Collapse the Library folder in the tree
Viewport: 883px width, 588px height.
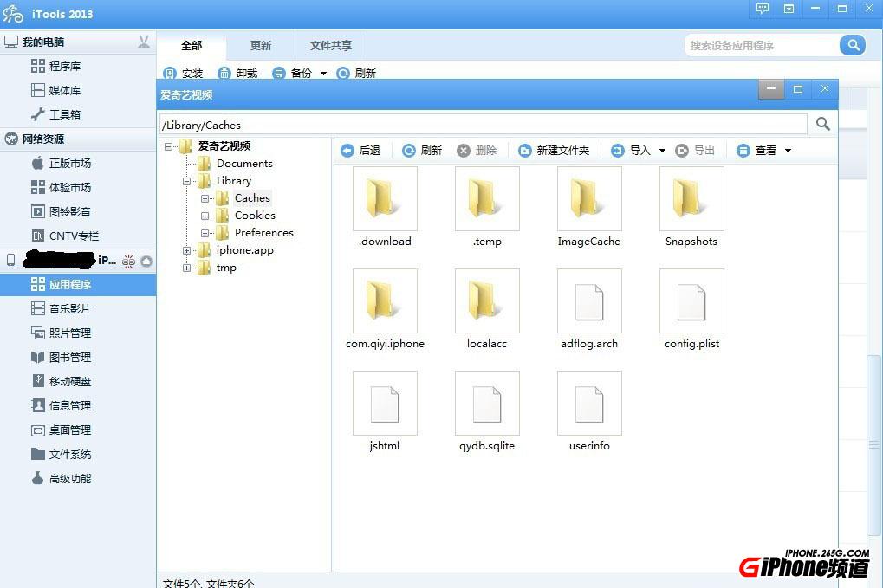click(187, 180)
